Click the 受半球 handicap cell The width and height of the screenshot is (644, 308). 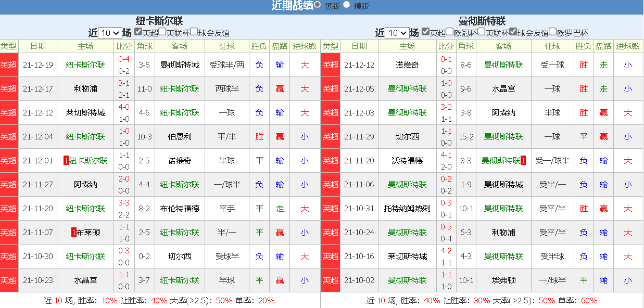[552, 256]
